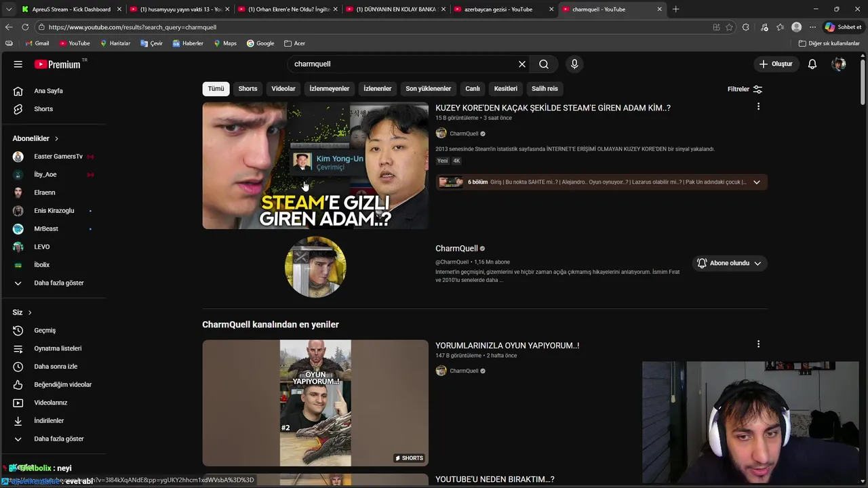Screen dimensions: 868x488
Task: Open the Sohbet et Copilot button
Action: (843, 27)
